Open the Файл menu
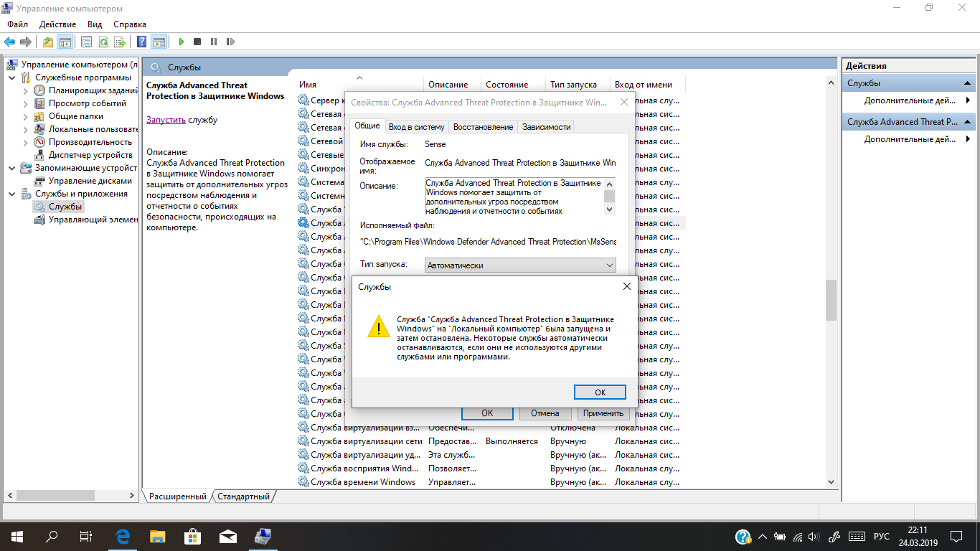This screenshot has height=551, width=980. point(17,24)
